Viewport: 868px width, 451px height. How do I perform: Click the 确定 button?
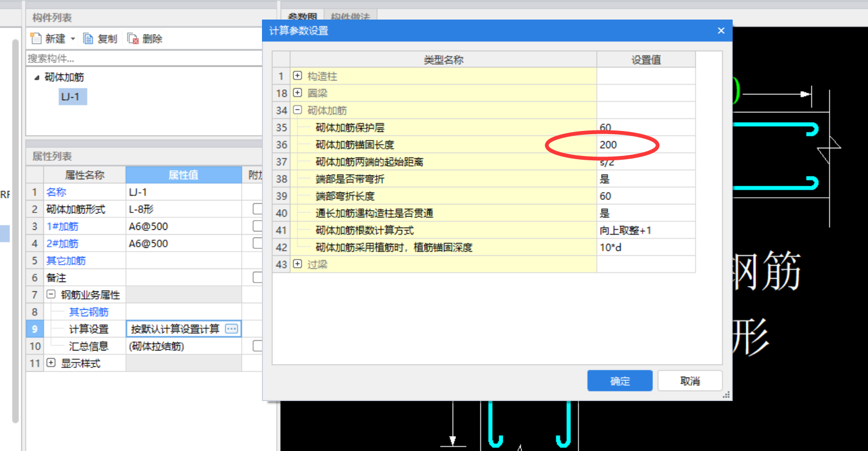(620, 381)
